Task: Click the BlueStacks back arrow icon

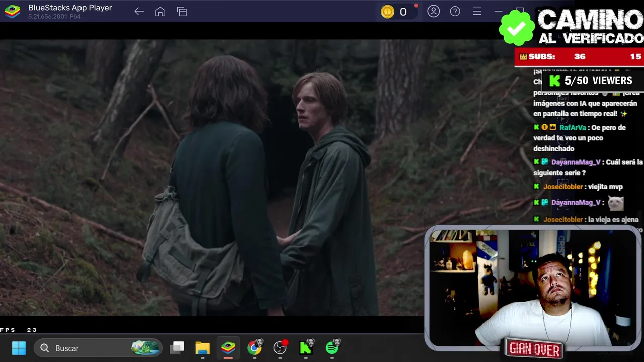Action: 139,12
